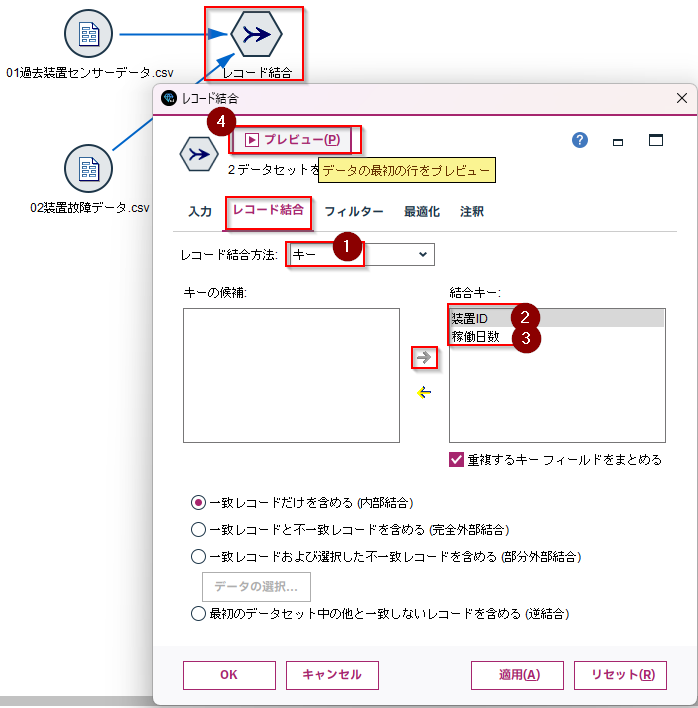Minimize the レコード結合 dialog panel

point(618,142)
